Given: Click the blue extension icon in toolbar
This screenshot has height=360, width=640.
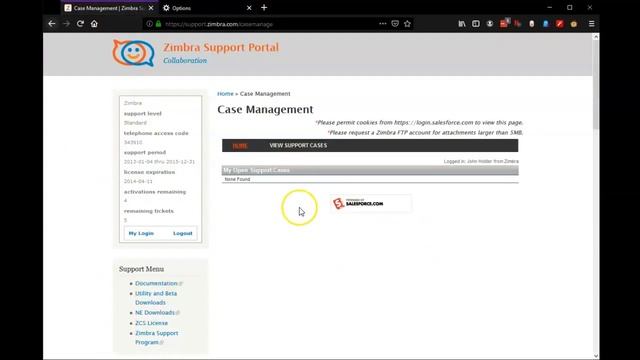Looking at the screenshot, I should pos(545,24).
